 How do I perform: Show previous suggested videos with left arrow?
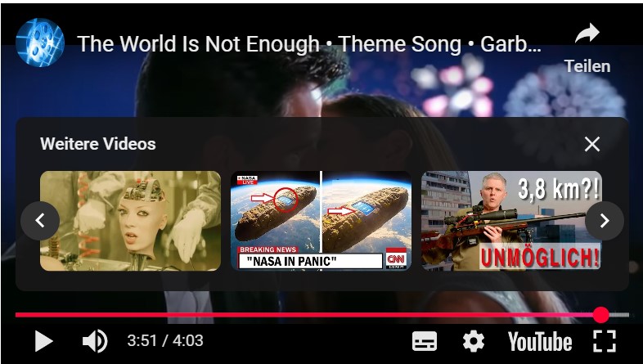click(40, 221)
